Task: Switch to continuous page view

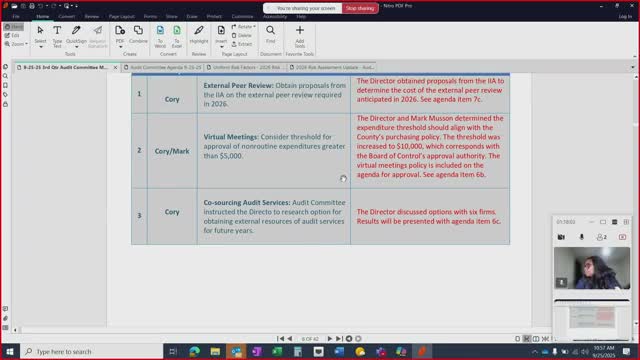Action: 527,339
